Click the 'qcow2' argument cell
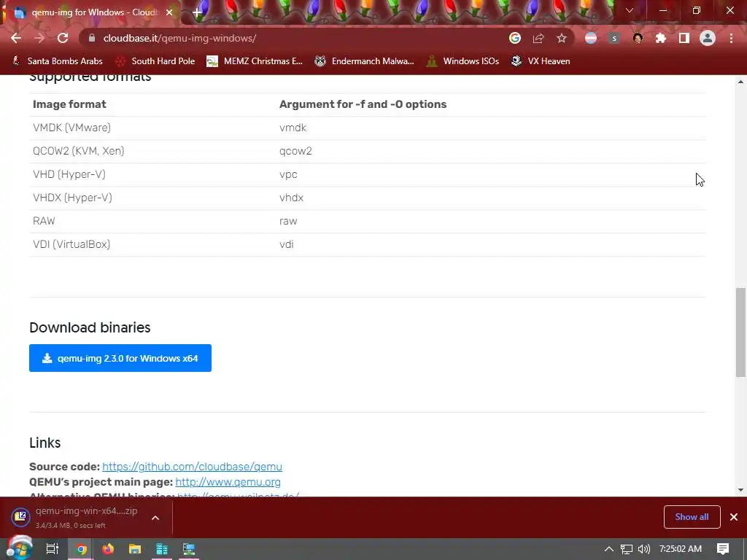 (x=295, y=151)
